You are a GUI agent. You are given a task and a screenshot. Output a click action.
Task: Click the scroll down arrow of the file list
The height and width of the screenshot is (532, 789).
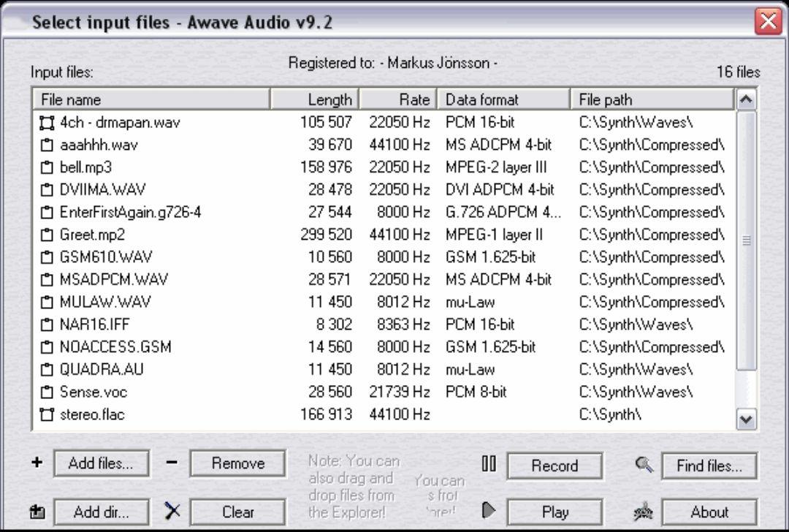(746, 419)
